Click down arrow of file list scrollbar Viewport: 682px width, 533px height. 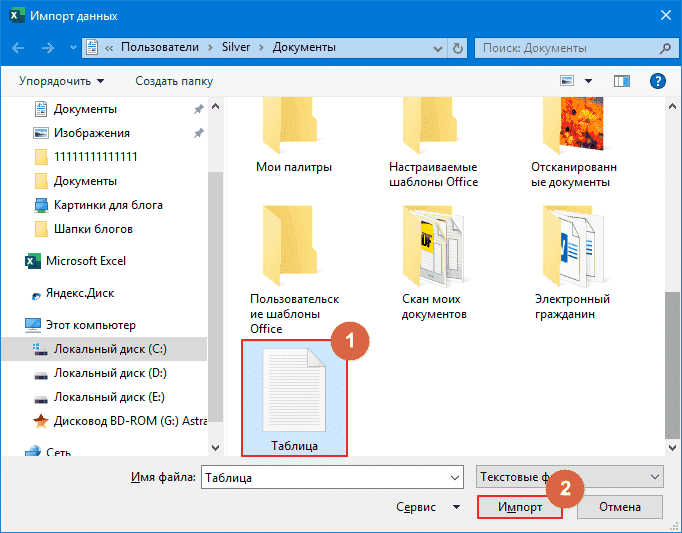[672, 447]
